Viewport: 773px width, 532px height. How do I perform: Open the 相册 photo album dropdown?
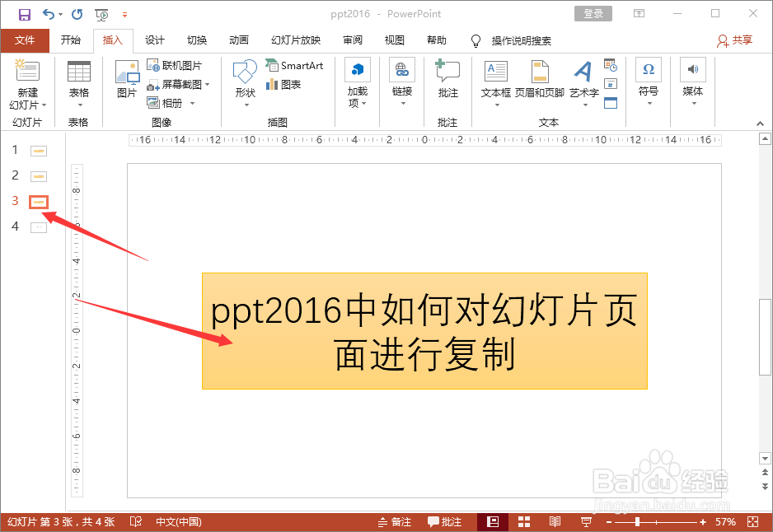pos(171,103)
